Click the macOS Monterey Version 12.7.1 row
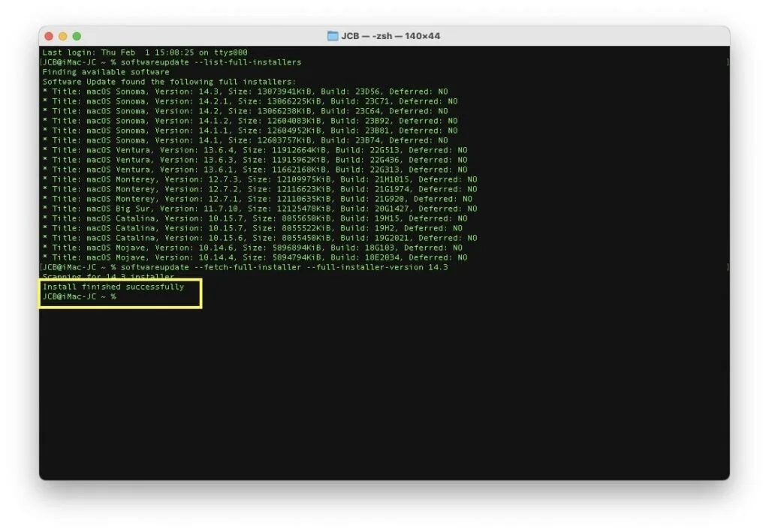 (258, 200)
